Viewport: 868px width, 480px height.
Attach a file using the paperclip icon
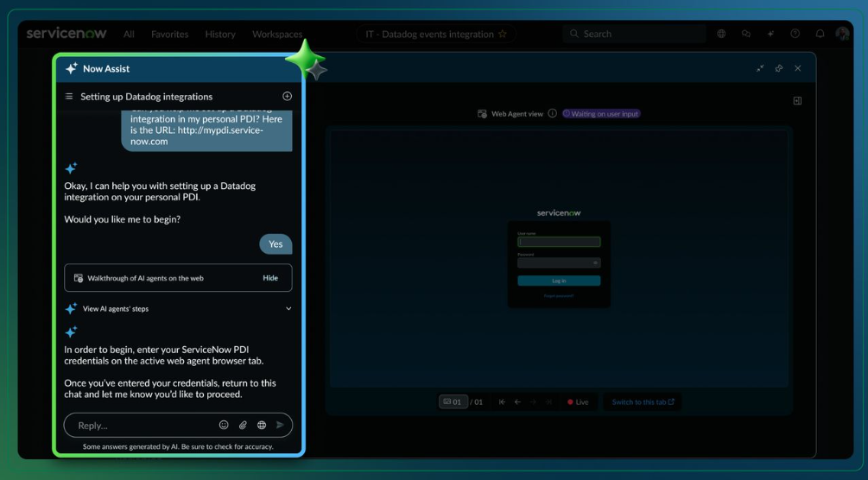pos(243,425)
